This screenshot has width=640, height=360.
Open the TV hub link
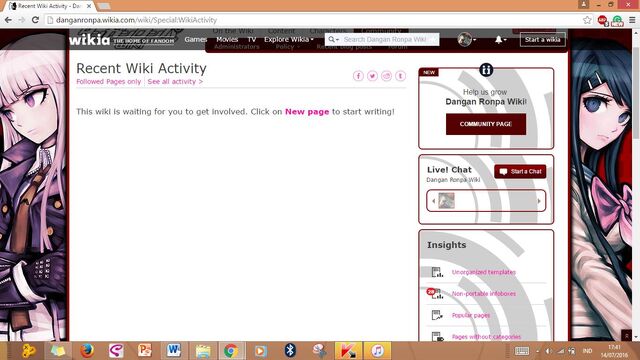pos(251,40)
